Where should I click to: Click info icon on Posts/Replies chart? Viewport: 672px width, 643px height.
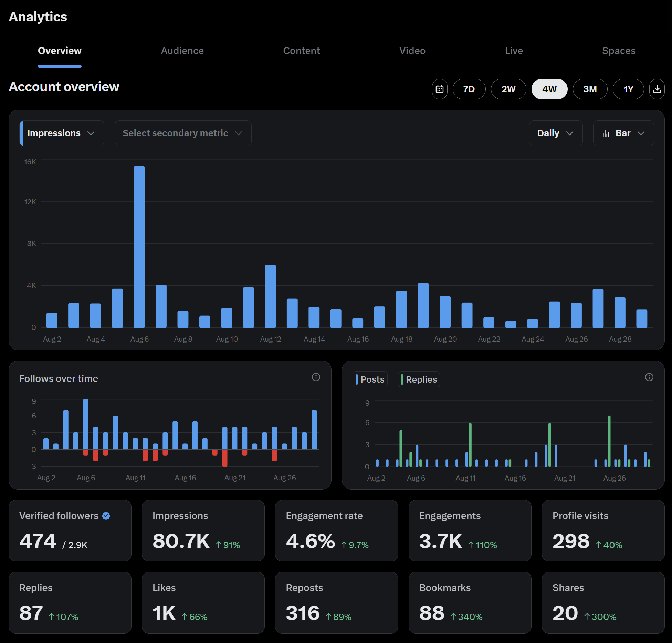(x=649, y=377)
